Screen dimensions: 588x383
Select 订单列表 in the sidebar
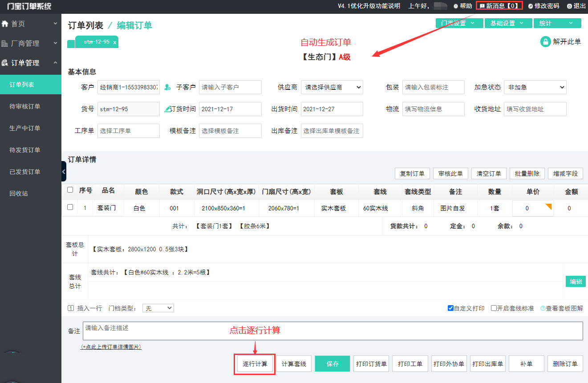pyautogui.click(x=31, y=85)
